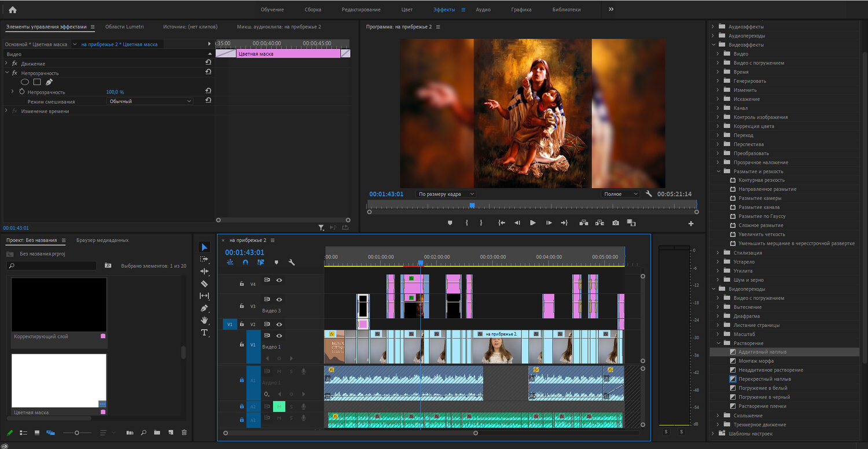Screen dimensions: 868x449
Task: Toggle lock on track V3
Action: 241,306
